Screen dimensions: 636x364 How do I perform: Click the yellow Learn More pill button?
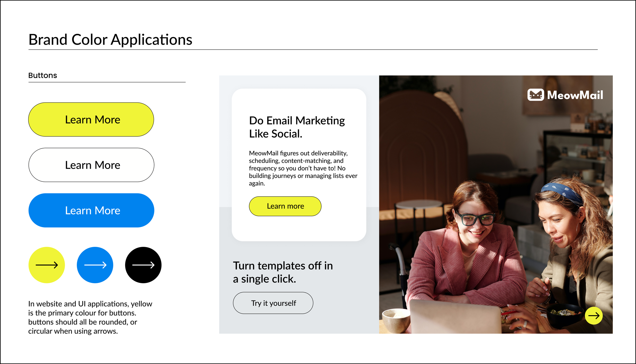coord(91,119)
